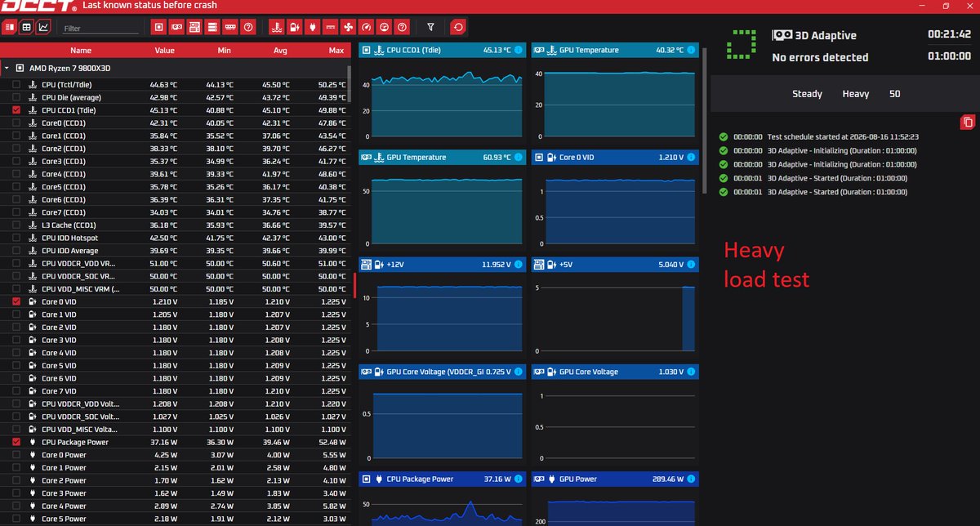Toggle the fan sensor filter icon
Screen dimensions: 980x526
[x=349, y=27]
